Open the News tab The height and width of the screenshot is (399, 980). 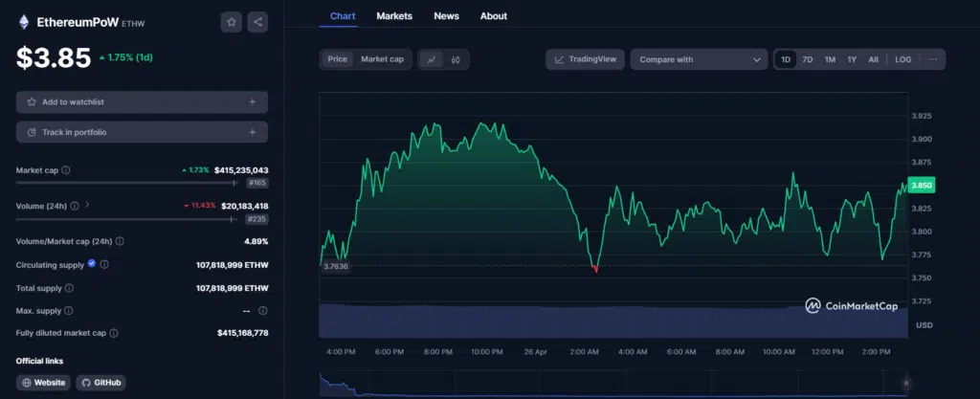pyautogui.click(x=446, y=16)
